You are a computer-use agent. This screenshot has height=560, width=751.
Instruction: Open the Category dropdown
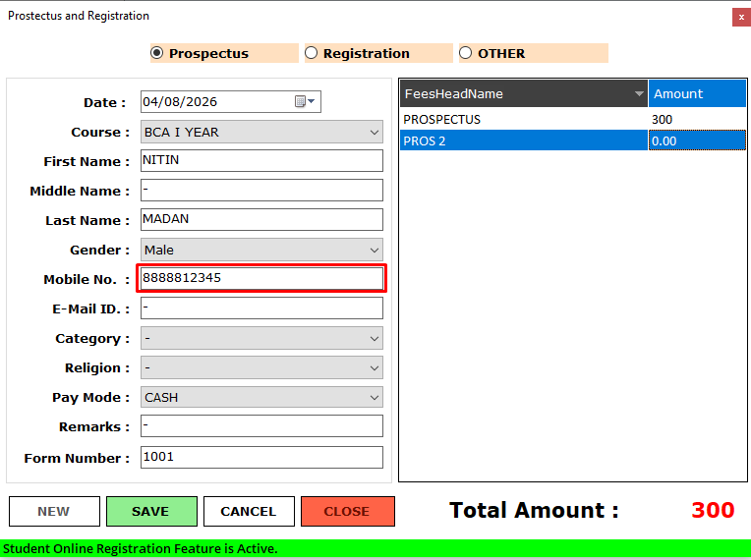tap(261, 338)
